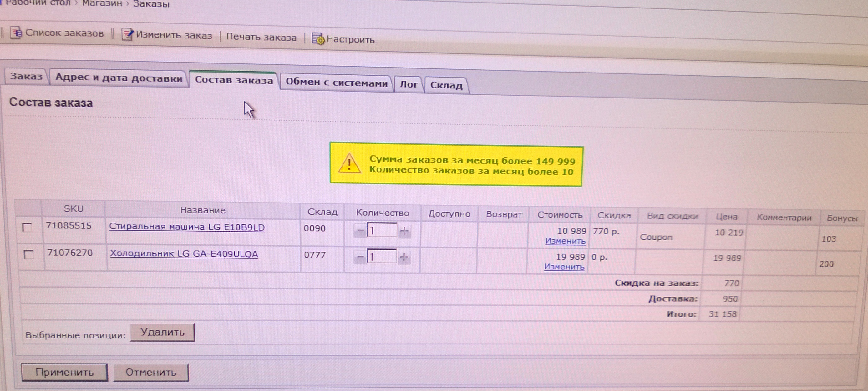Click the Применить button
Image resolution: width=868 pixels, height=391 pixels.
(x=64, y=372)
